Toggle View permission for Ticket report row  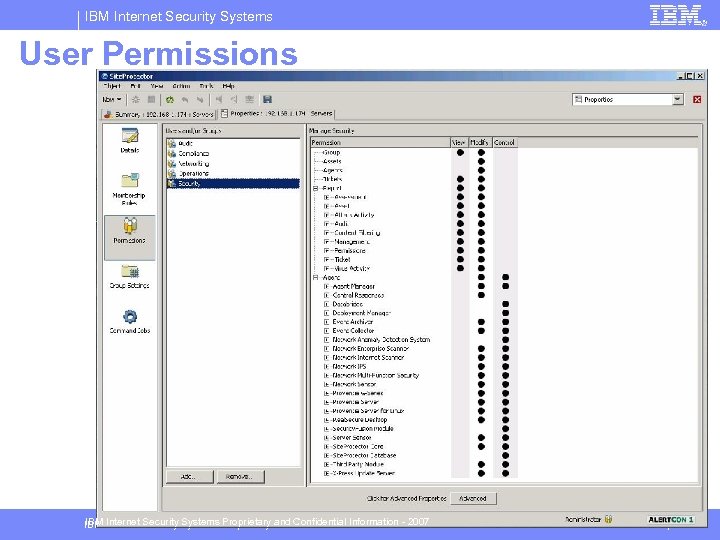460,259
